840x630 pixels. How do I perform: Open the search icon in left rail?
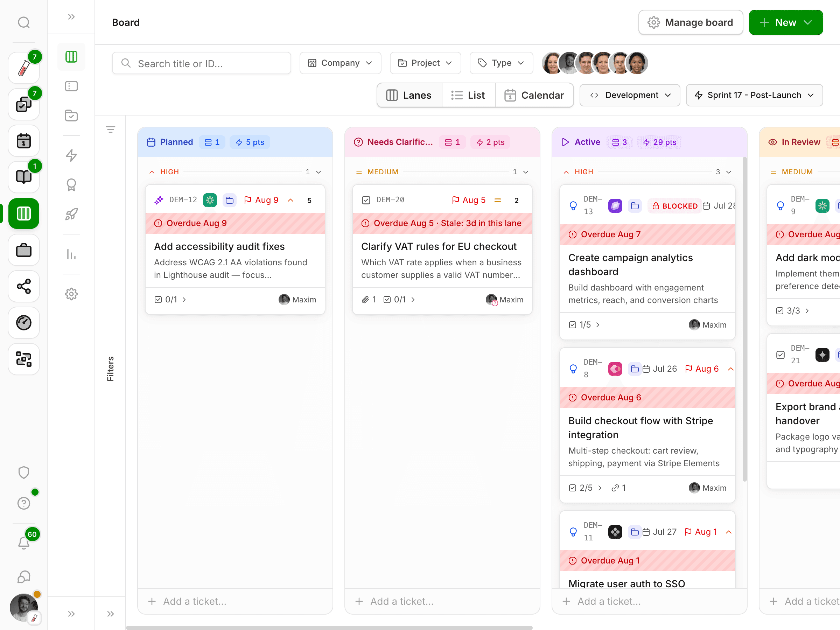point(23,22)
